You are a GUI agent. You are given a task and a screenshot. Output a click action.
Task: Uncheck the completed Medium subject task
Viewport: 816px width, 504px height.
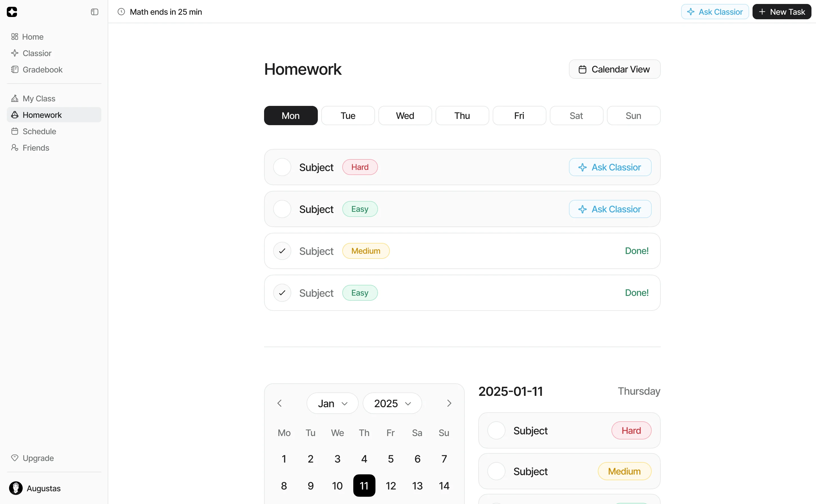click(x=282, y=251)
